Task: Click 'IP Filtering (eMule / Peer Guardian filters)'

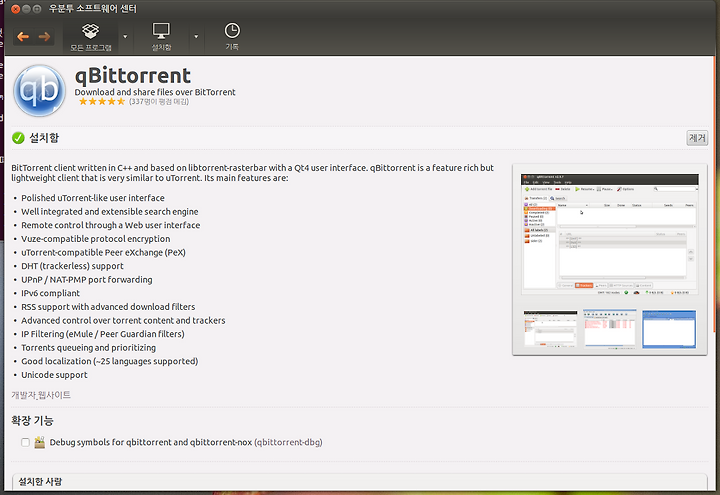Action: (x=103, y=334)
